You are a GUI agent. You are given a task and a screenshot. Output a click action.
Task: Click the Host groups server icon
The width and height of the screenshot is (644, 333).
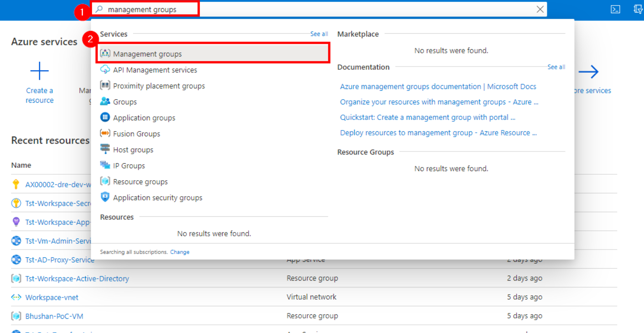tap(105, 149)
